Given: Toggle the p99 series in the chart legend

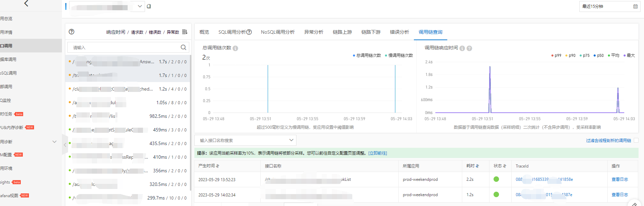Looking at the screenshot, I should [556, 56].
